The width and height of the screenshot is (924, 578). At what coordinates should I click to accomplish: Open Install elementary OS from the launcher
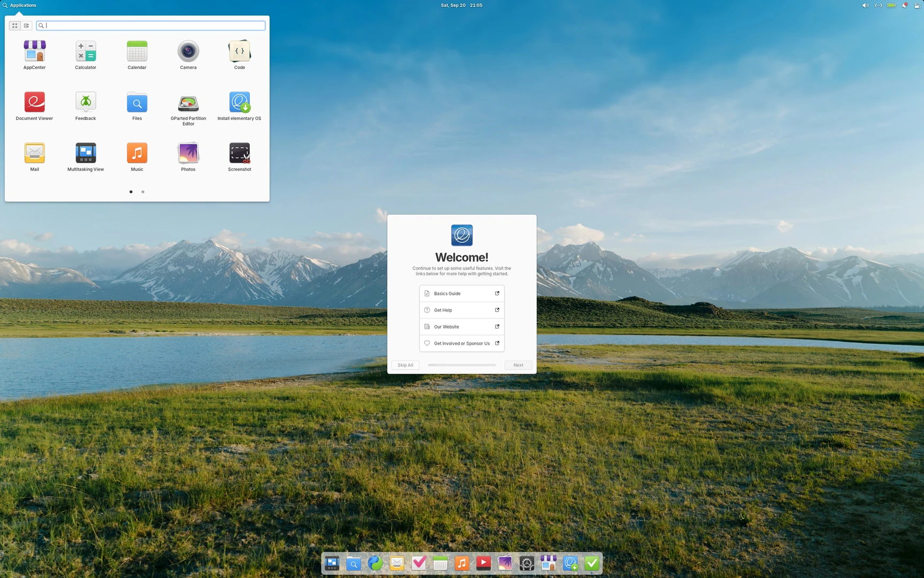pos(240,103)
